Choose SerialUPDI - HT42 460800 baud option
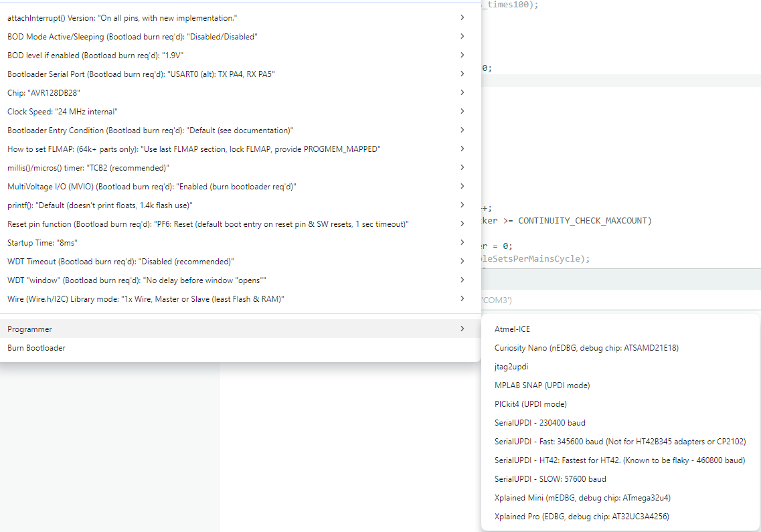 tap(619, 460)
